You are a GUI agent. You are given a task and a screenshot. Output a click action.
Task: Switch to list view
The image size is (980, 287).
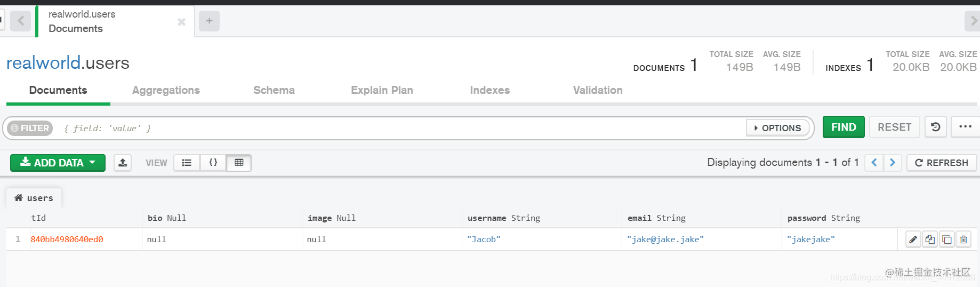[187, 163]
